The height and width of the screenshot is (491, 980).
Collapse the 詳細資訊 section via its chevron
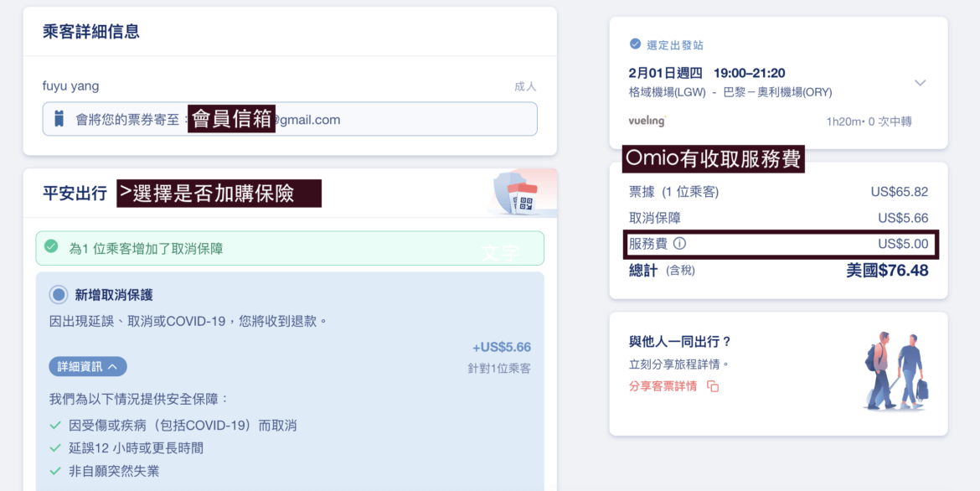pos(114,367)
